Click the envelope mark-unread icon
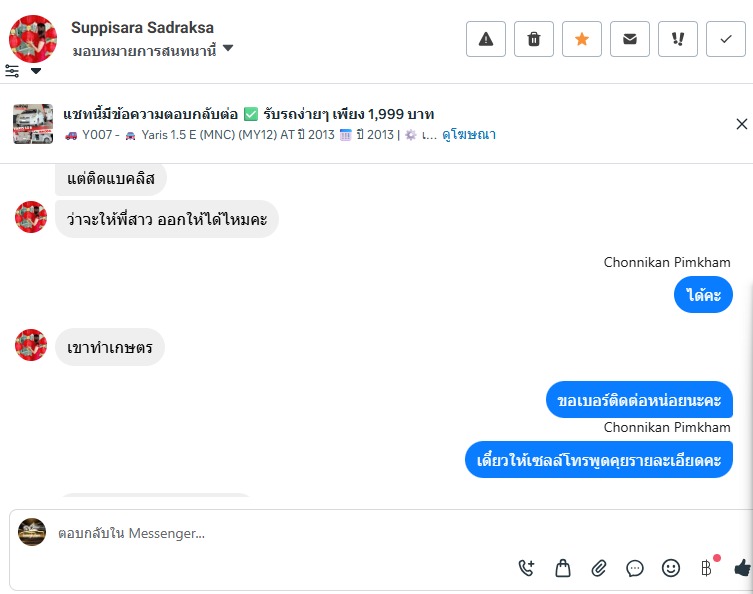753x594 pixels. [630, 39]
